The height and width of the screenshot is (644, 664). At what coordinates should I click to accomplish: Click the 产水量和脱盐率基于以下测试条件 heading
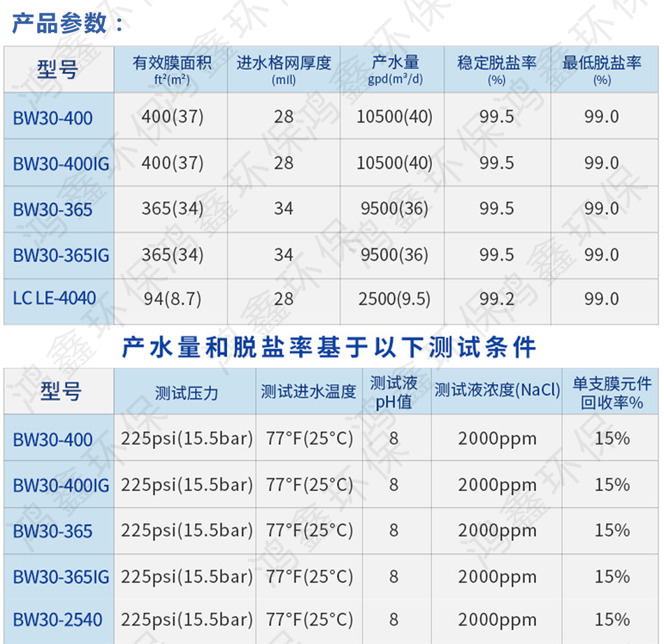click(x=329, y=347)
